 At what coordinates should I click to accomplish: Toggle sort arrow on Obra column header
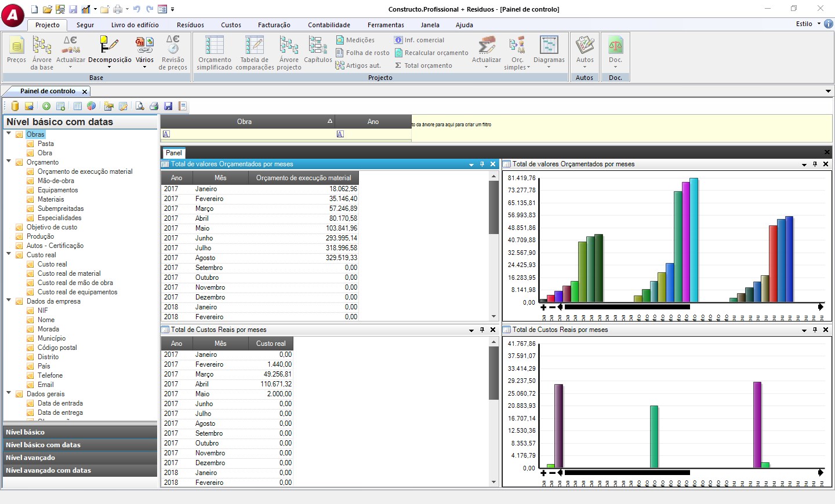330,121
